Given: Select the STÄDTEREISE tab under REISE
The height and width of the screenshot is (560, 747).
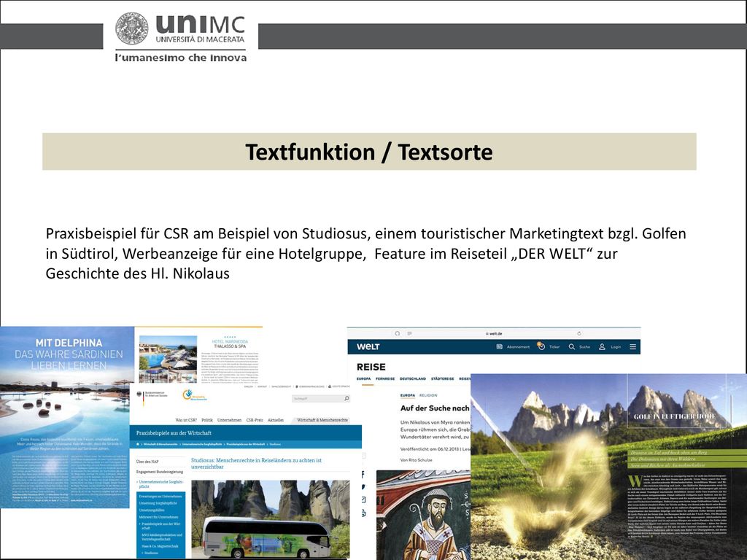Looking at the screenshot, I should pos(442,378).
